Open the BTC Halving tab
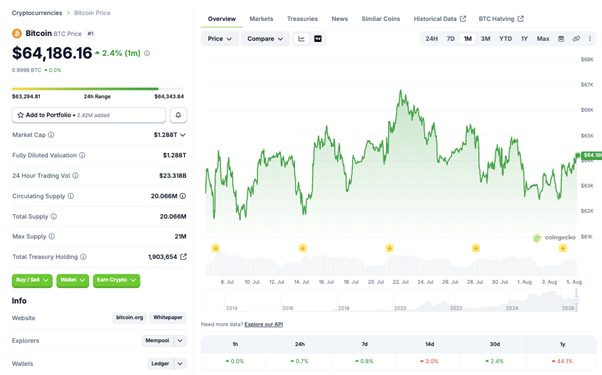Viewport: 602px width, 375px height. (501, 19)
